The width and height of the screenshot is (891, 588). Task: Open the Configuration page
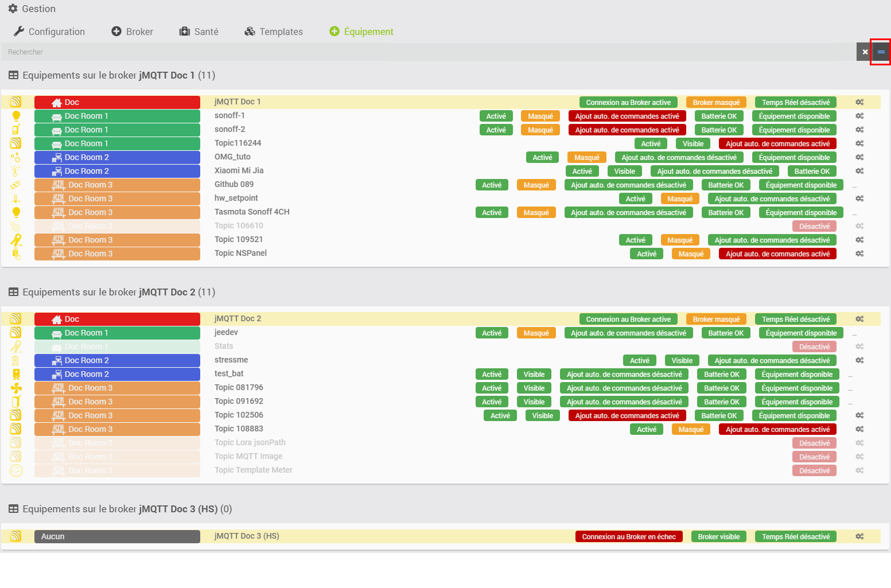point(49,32)
